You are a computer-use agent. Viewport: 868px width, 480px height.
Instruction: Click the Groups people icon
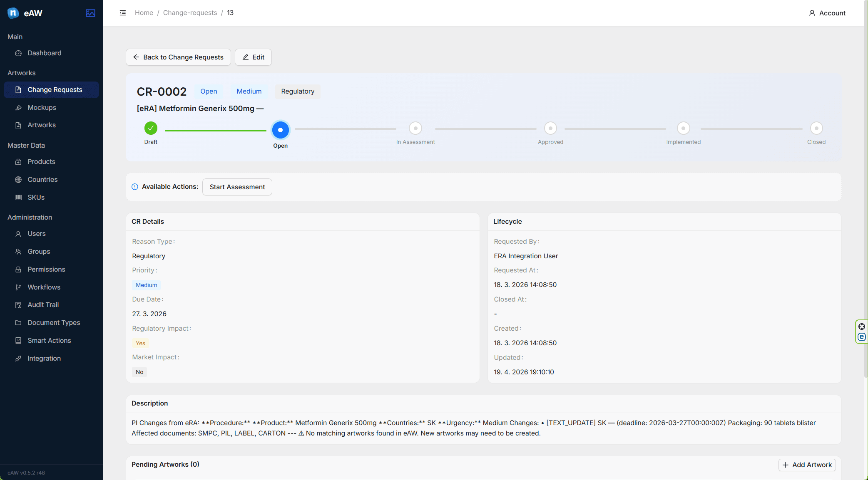[18, 252]
